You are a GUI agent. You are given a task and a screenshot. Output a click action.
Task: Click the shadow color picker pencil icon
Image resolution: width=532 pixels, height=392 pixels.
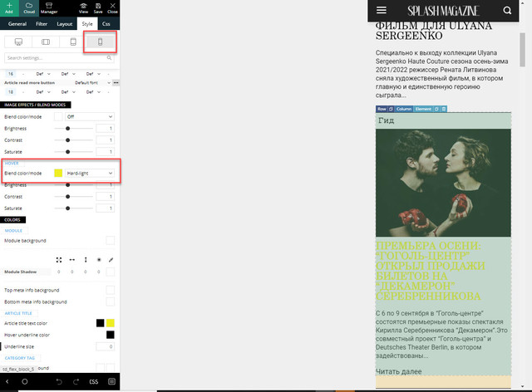coord(111,260)
